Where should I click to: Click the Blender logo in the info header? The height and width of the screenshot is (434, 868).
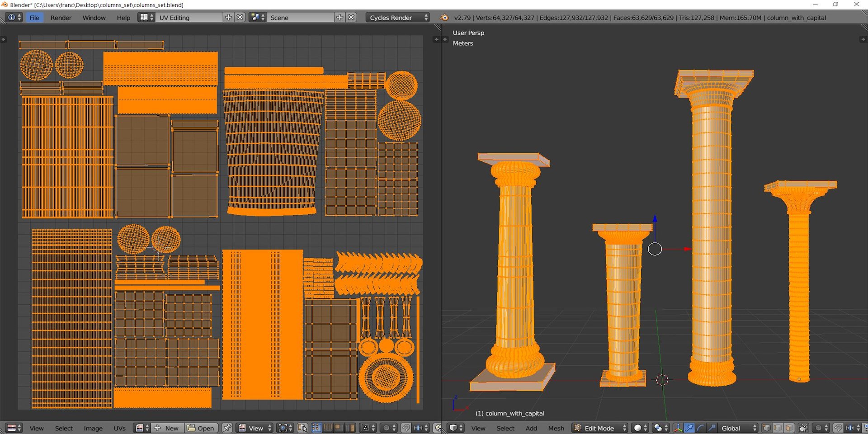pyautogui.click(x=444, y=18)
